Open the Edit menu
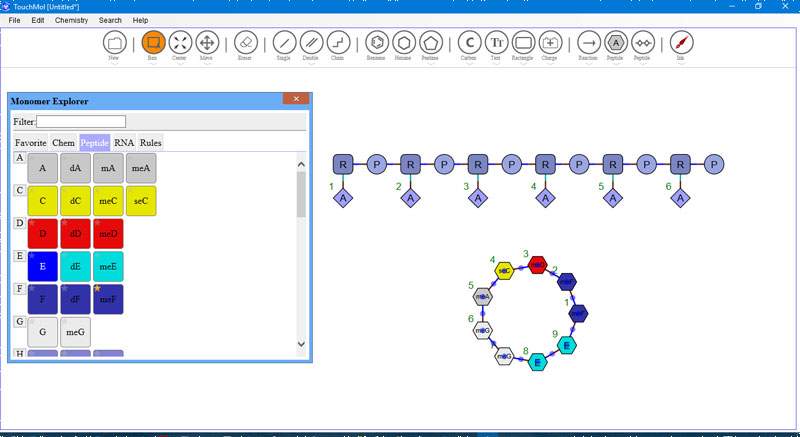The width and height of the screenshot is (800, 437). coord(38,20)
